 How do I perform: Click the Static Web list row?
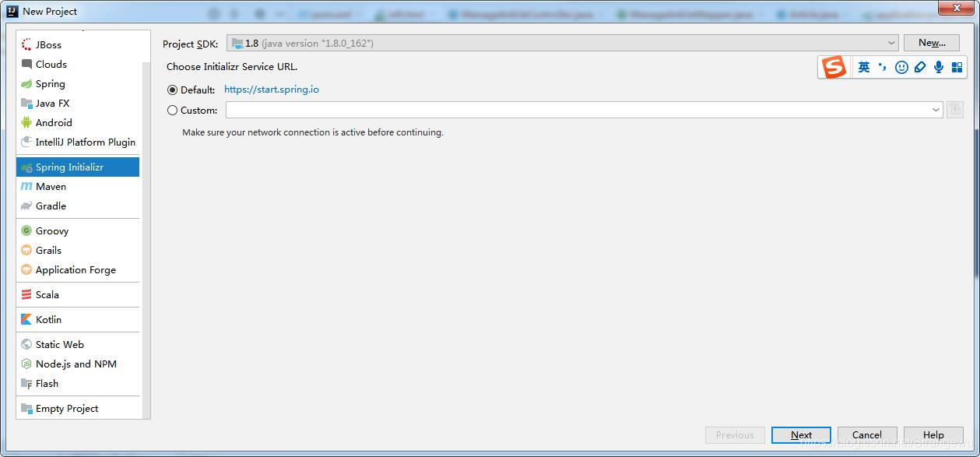click(x=78, y=345)
